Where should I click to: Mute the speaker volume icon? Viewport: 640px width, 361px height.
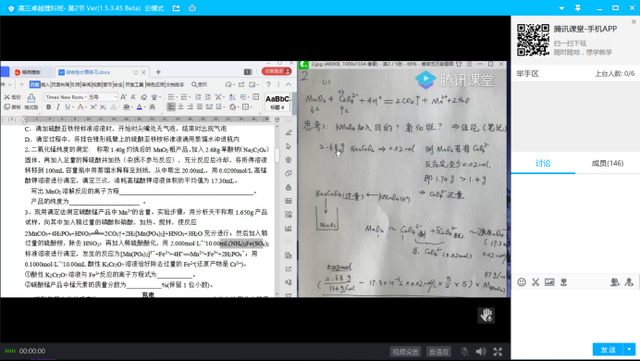(481, 351)
